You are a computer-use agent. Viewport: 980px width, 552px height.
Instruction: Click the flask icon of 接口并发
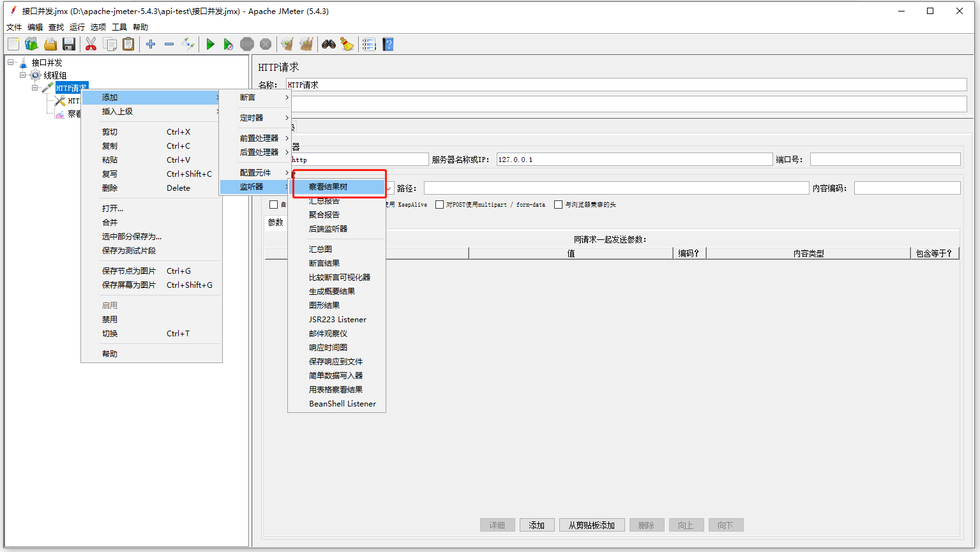pos(24,63)
